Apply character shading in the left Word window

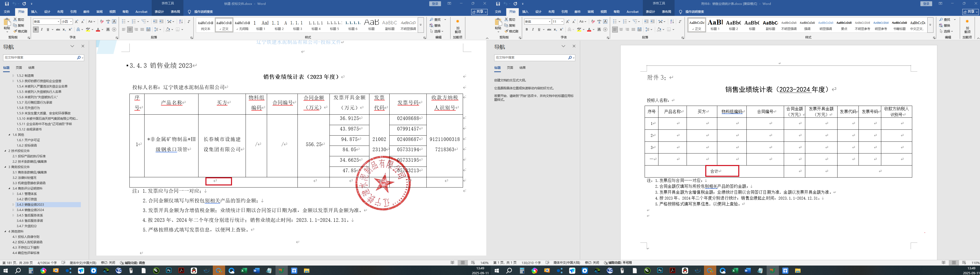tap(108, 29)
